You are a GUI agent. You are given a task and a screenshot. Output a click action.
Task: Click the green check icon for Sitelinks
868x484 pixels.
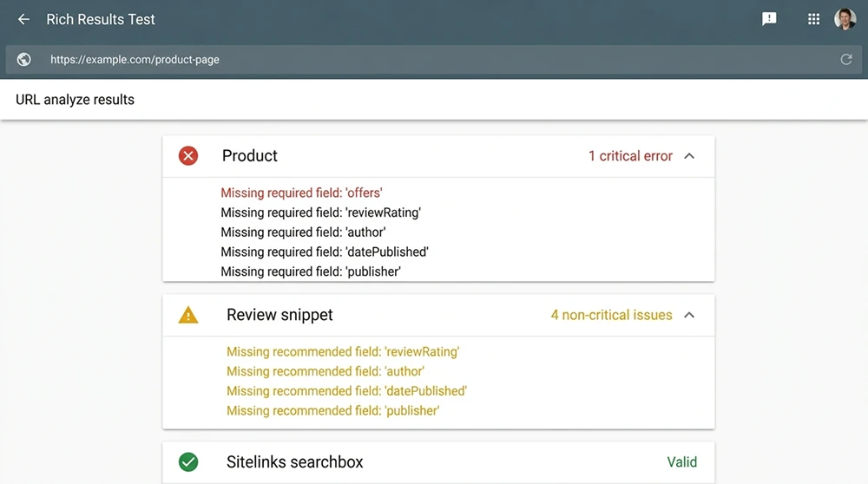click(188, 462)
